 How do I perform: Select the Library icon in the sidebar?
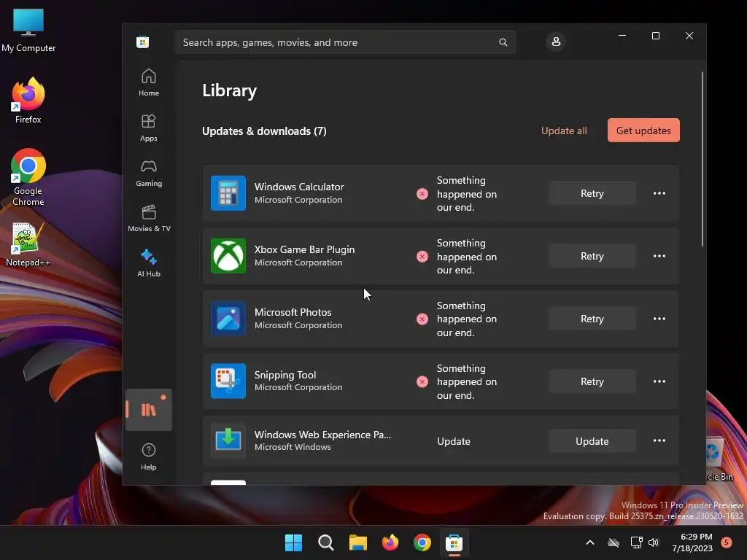coord(149,410)
